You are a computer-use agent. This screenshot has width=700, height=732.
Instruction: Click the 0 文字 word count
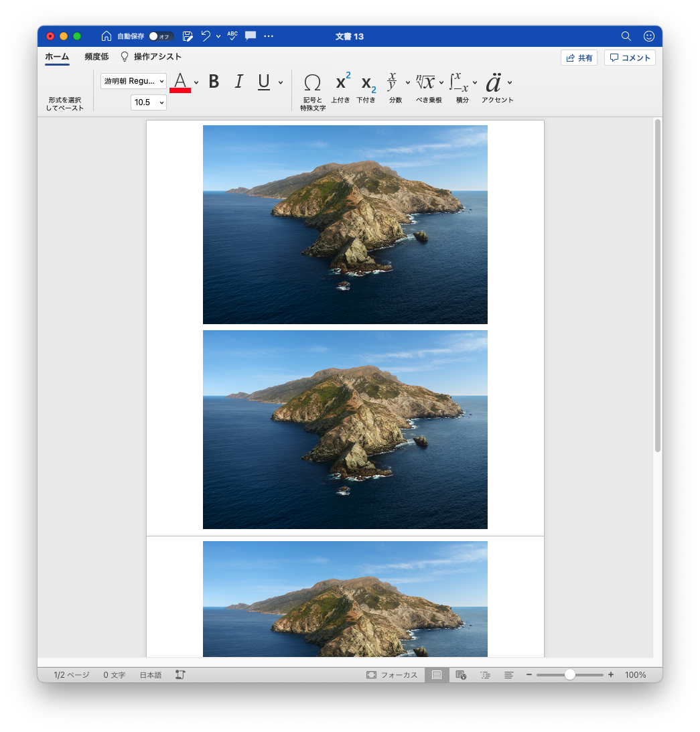tap(115, 675)
